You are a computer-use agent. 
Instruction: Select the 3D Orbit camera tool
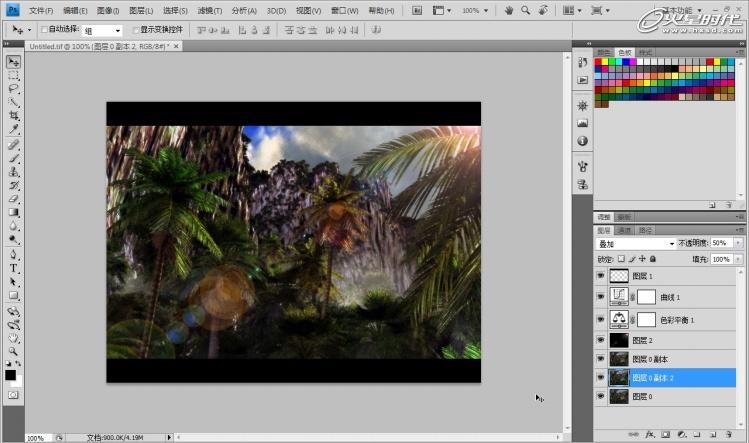pyautogui.click(x=13, y=325)
